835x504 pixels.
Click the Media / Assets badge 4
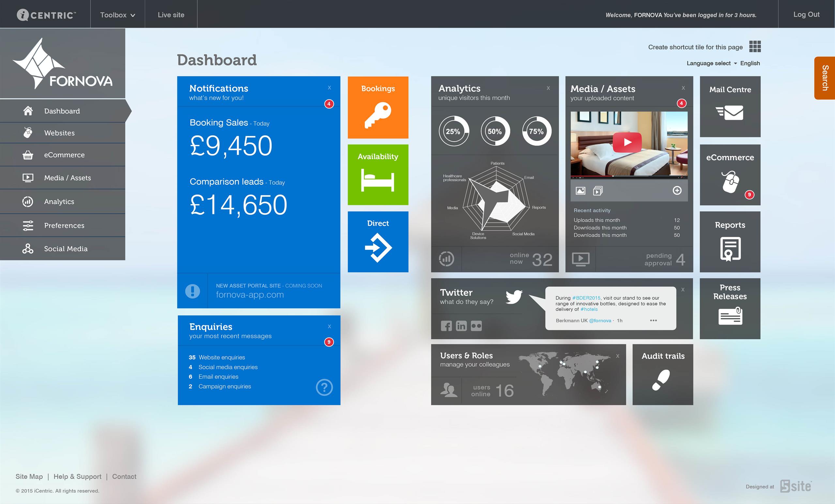point(681,103)
